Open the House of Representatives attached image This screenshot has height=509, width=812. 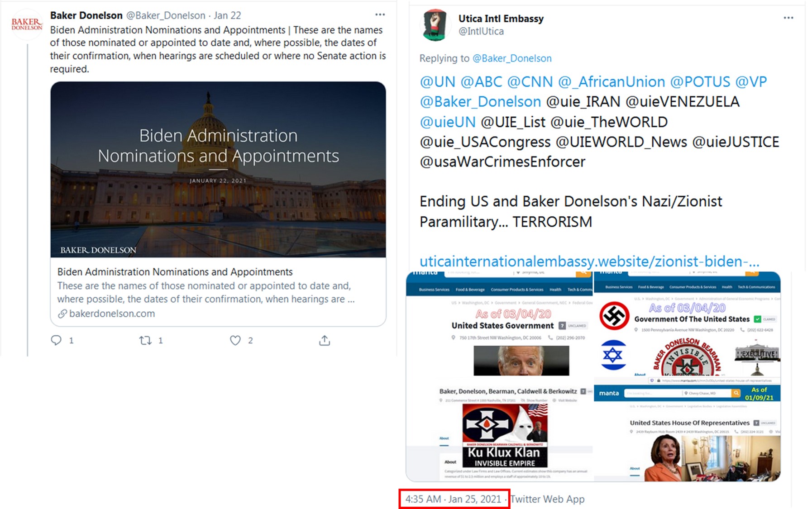click(688, 433)
